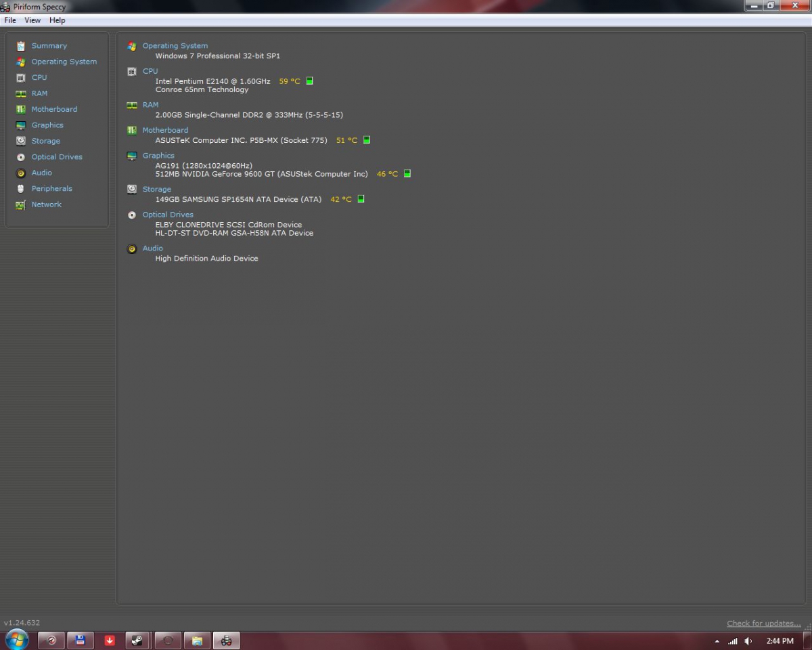Click 'Conroe 65nm Technology' text
The height and width of the screenshot is (650, 812).
(x=202, y=89)
